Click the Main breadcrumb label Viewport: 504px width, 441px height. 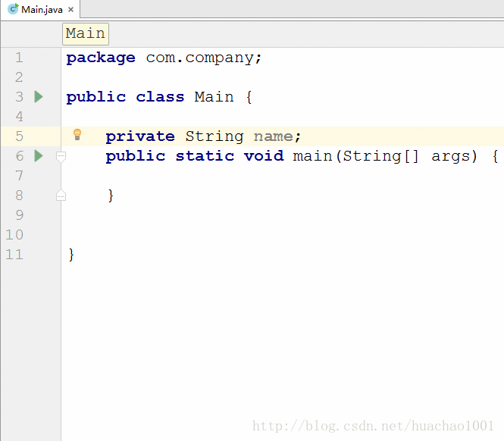pos(86,34)
